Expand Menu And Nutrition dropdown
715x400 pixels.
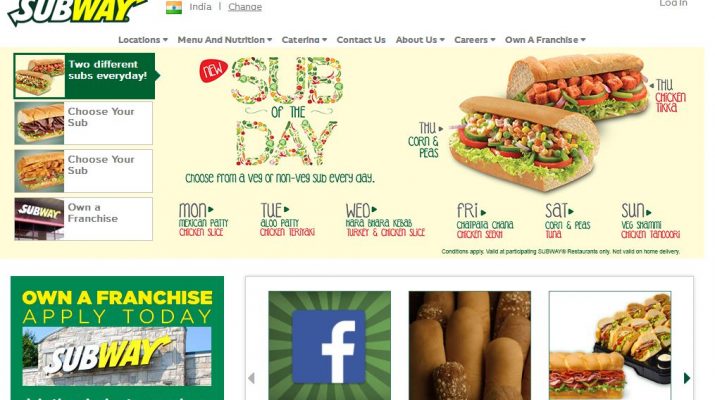coord(225,40)
